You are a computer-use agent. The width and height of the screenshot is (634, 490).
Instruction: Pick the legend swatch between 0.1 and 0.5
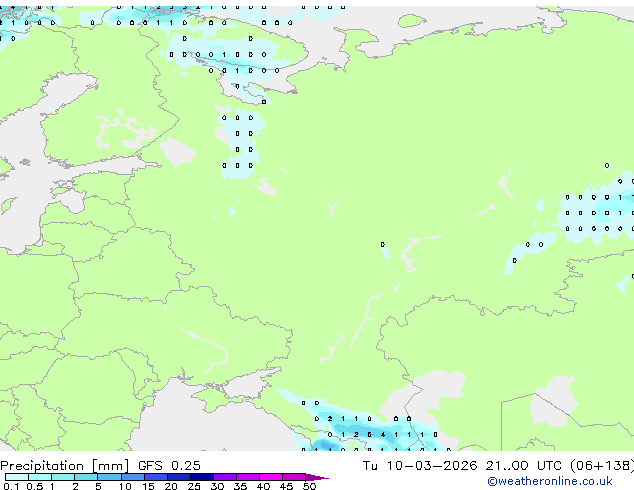click(17, 477)
